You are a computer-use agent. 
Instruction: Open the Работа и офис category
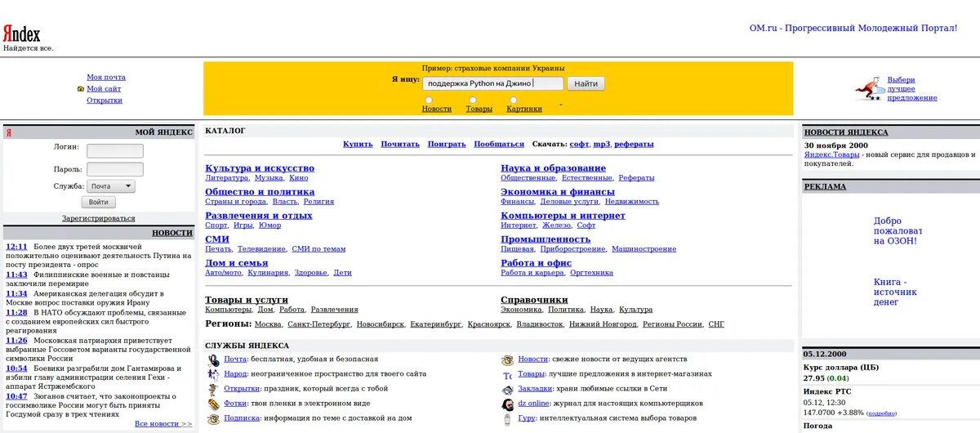coord(537,263)
